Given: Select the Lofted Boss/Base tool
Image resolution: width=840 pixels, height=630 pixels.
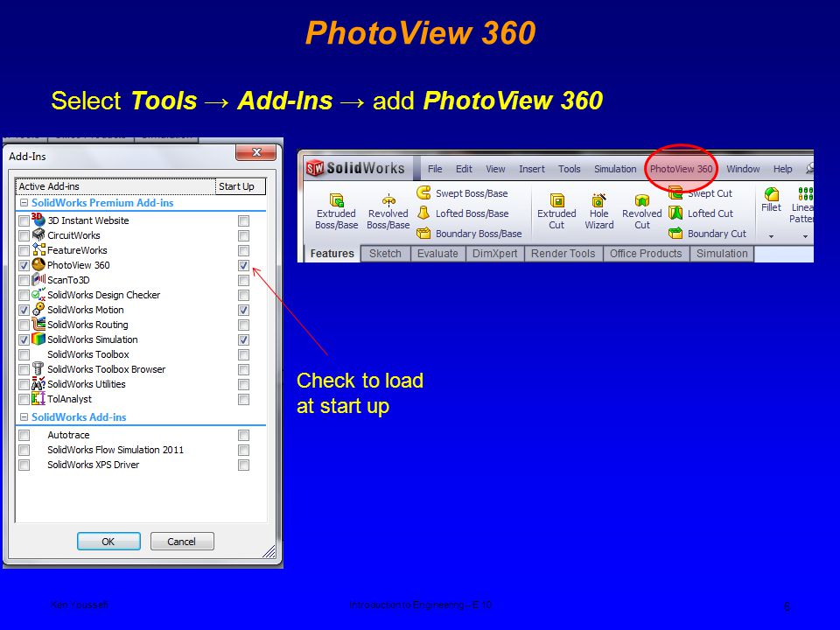Looking at the screenshot, I should (463, 213).
